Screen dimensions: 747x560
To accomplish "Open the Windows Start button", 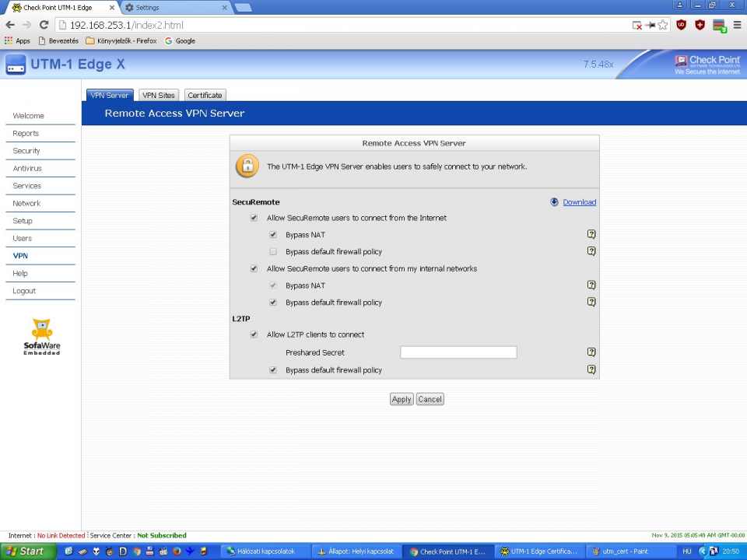I will [28, 551].
